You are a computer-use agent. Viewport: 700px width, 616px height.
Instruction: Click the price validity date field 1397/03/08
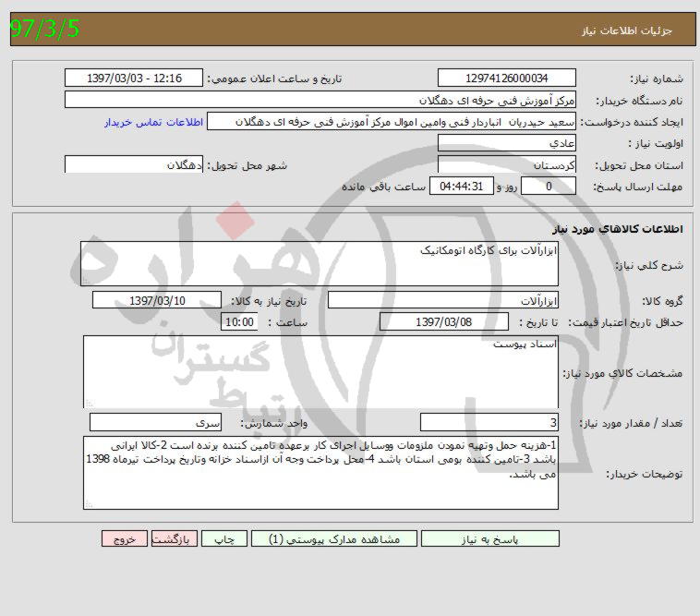[444, 321]
